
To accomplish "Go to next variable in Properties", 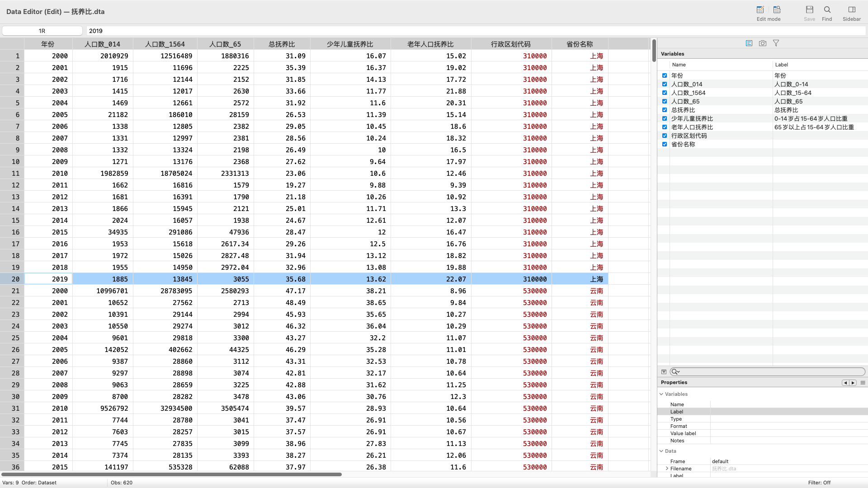I will click(x=853, y=383).
